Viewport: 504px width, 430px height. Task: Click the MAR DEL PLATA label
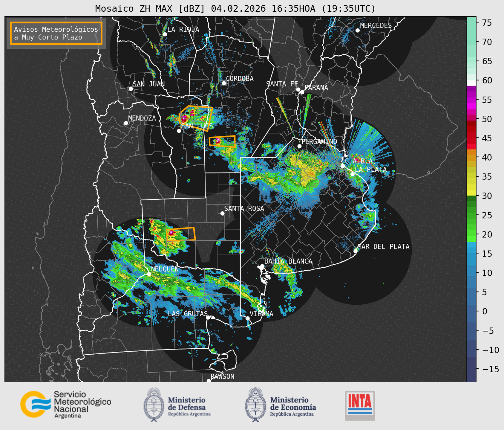coord(383,247)
